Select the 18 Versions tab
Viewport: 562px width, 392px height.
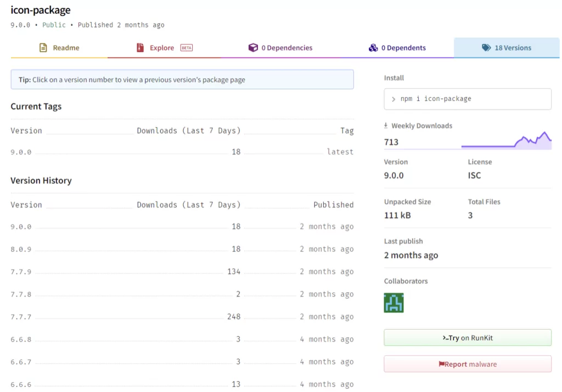(x=507, y=48)
